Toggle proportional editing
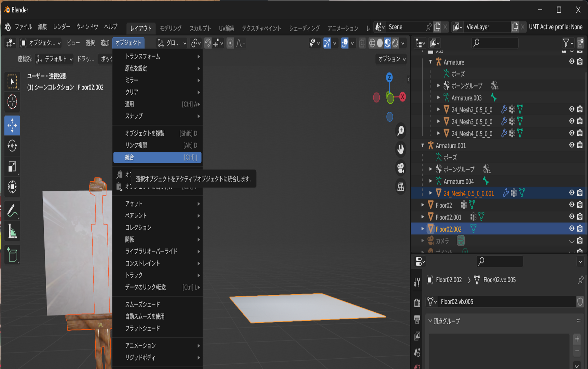Screen dimensions: 588x369 point(230,43)
